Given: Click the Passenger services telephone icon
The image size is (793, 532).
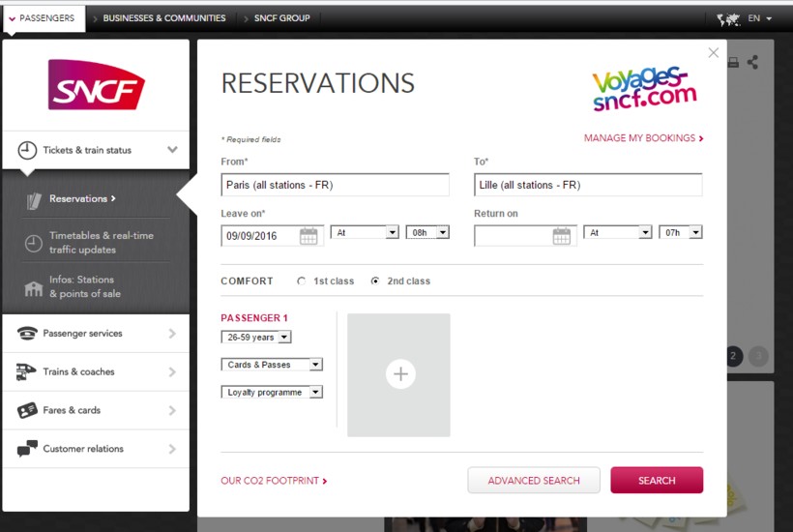Looking at the screenshot, I should click(27, 334).
